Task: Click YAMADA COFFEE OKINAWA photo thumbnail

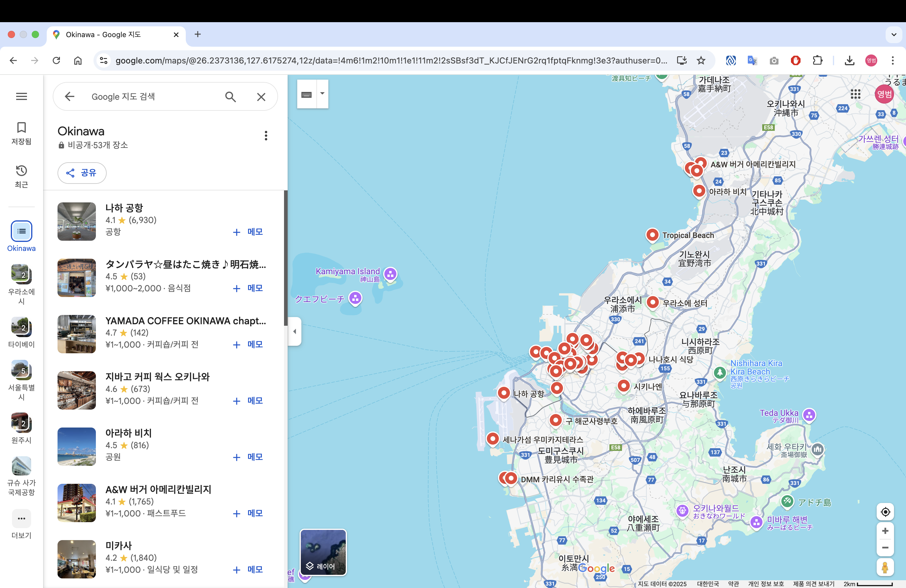Action: tap(76, 334)
